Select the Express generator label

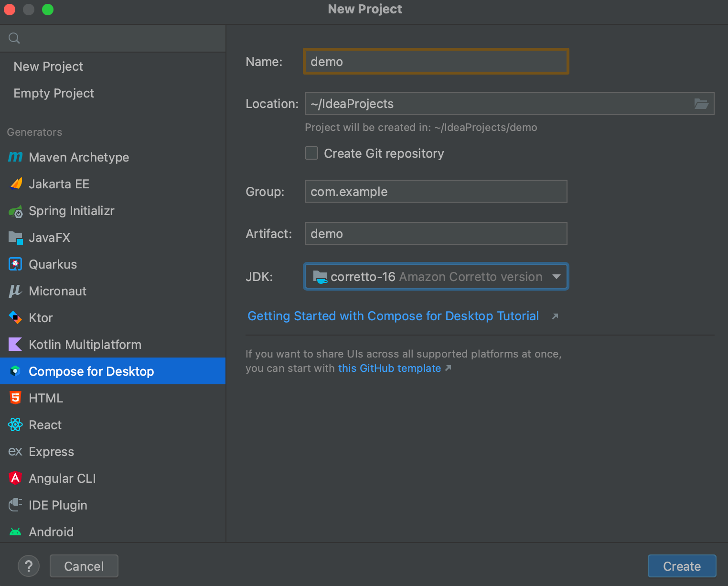click(51, 451)
